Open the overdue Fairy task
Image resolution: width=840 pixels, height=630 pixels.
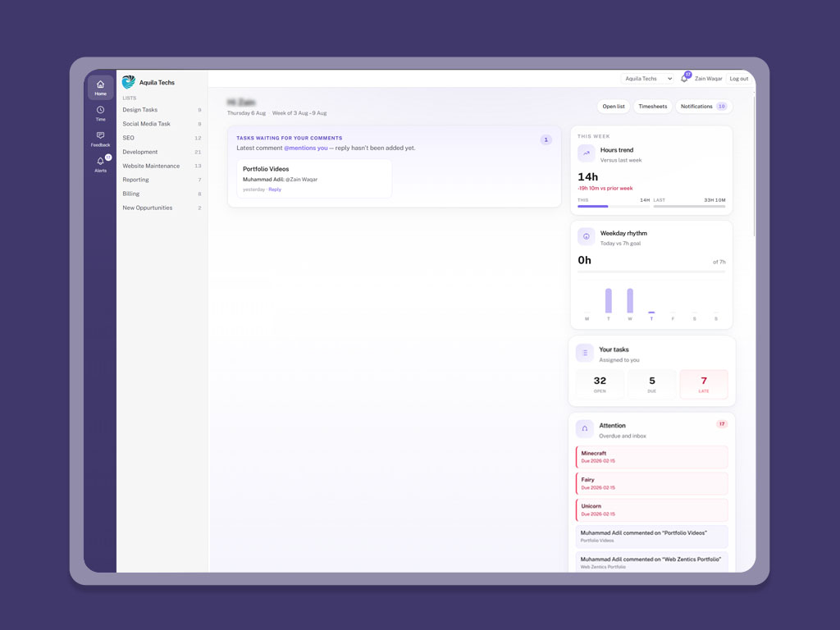coord(651,483)
